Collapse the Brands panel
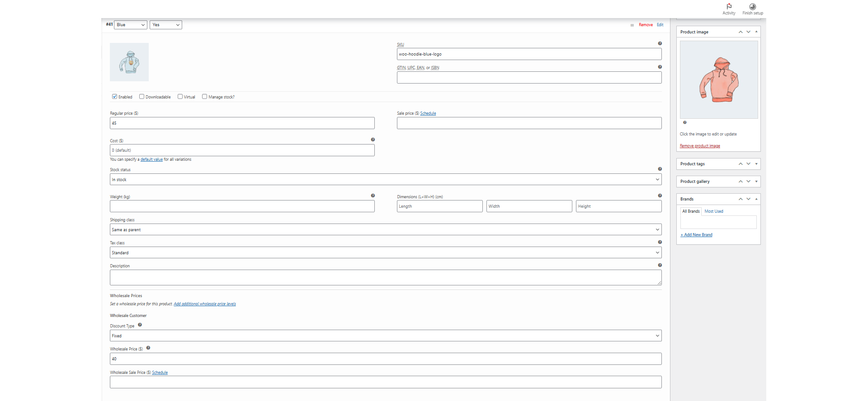The height and width of the screenshot is (401, 868). tap(756, 199)
